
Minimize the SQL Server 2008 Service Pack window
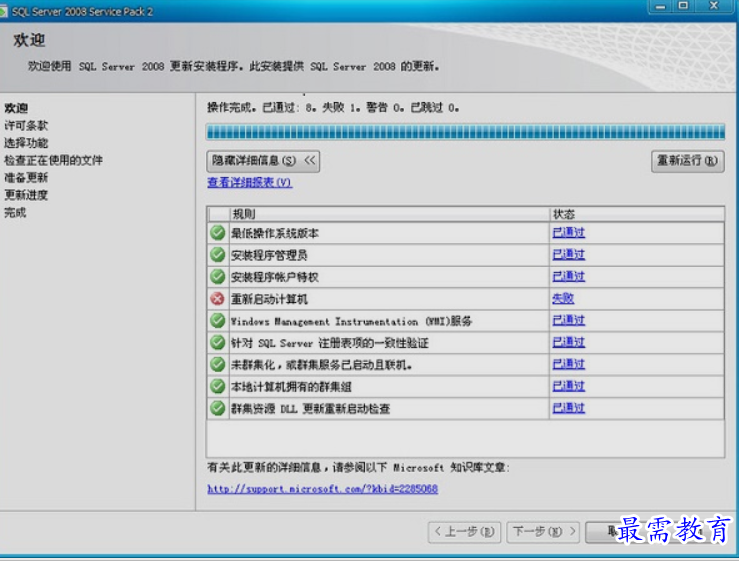coord(661,7)
